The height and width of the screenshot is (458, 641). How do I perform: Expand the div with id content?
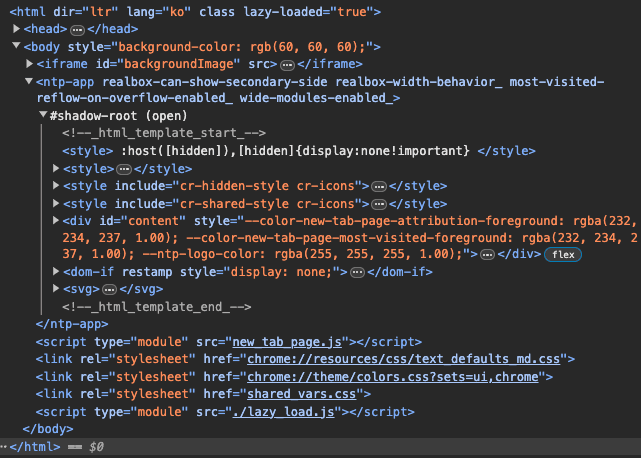pyautogui.click(x=56, y=220)
